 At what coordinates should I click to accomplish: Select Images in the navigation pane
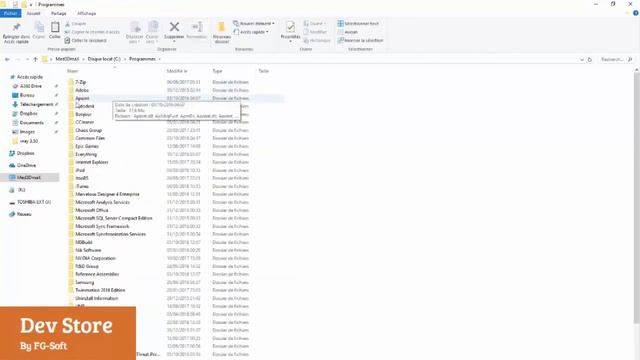click(27, 132)
